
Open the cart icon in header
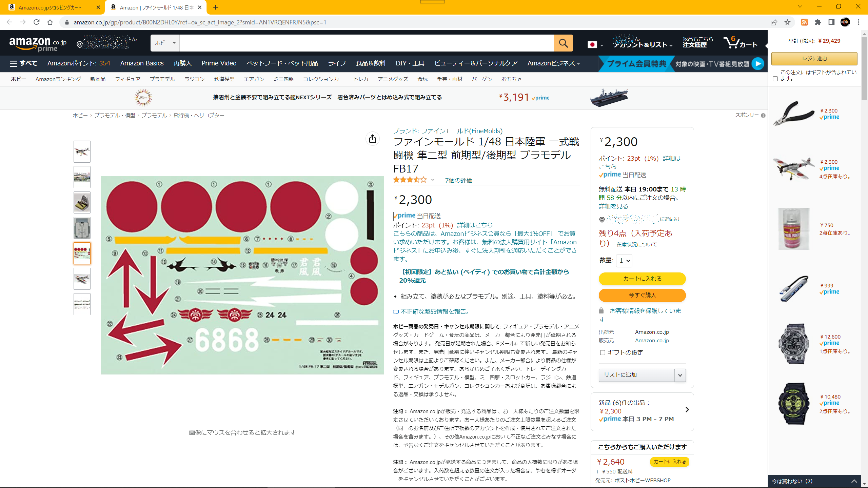click(741, 43)
